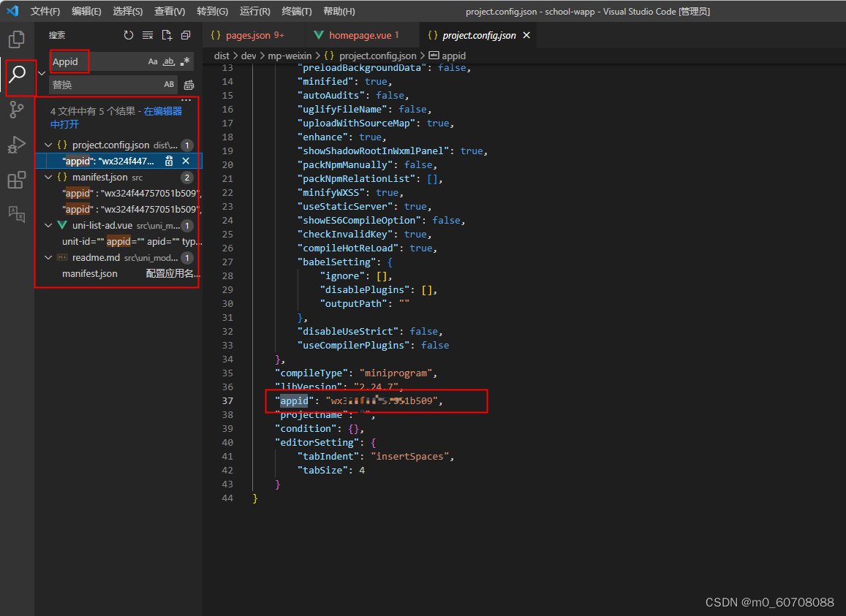846x616 pixels.
Task: Click the highlighted appid key on line 37
Action: coord(294,400)
